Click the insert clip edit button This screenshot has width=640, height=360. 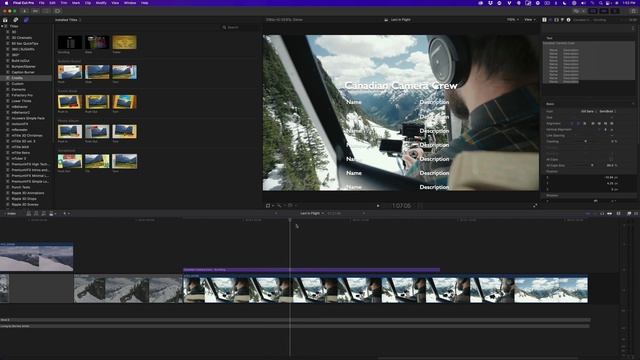coord(36,213)
